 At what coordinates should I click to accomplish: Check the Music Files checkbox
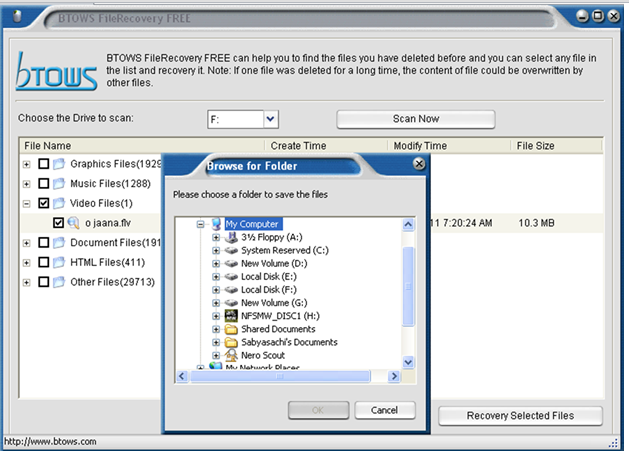pos(44,183)
